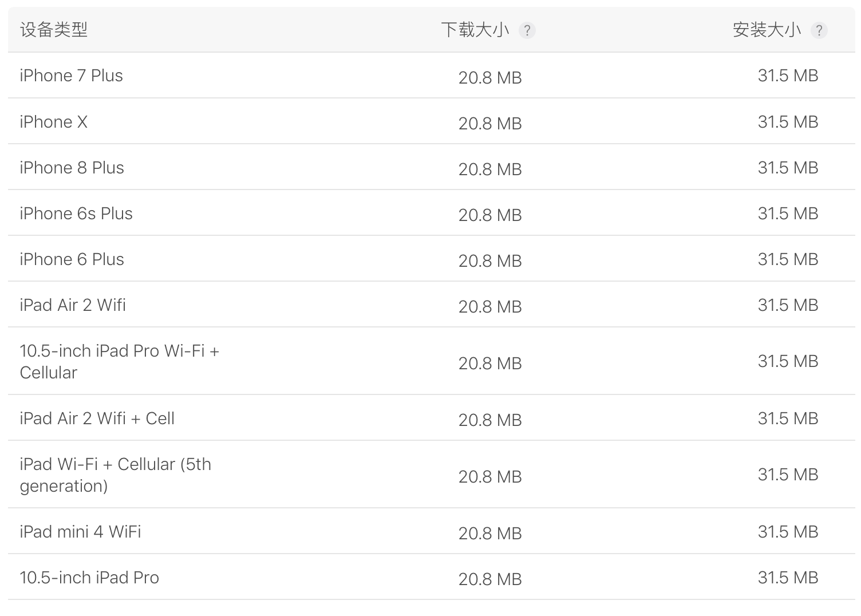
Task: Click the 安装大小 column header label
Action: 767,30
